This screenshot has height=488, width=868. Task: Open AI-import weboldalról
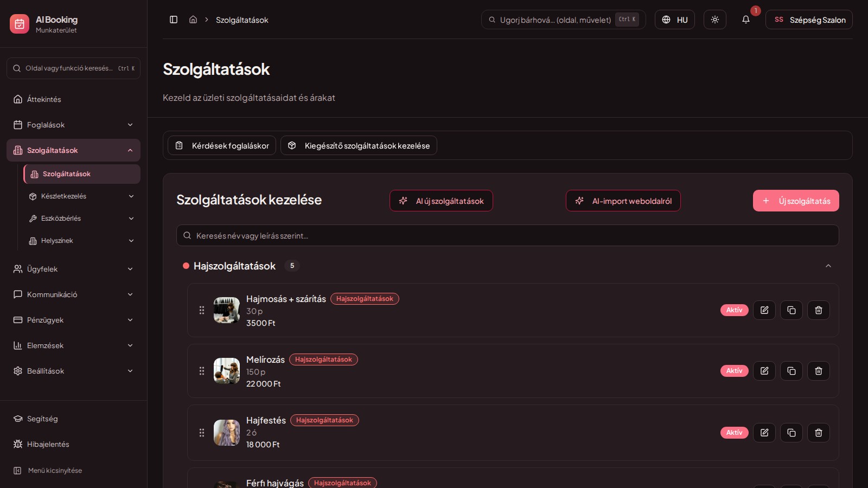[x=623, y=201]
